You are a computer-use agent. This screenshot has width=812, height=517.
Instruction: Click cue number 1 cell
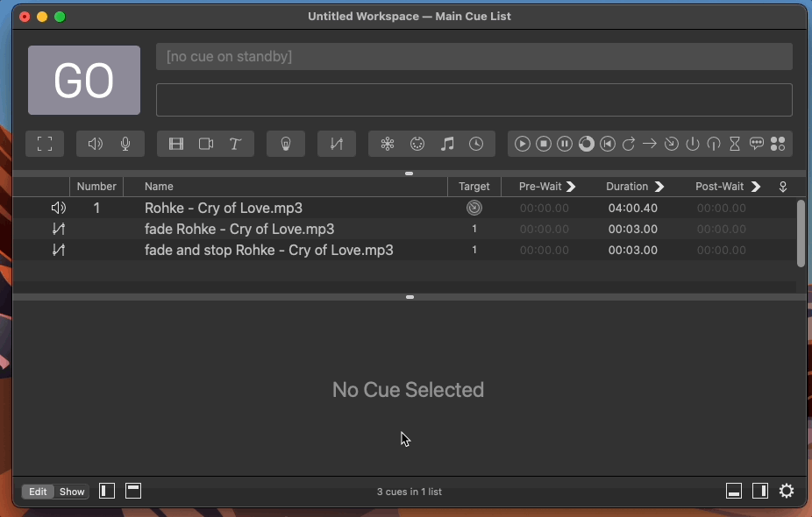[96, 208]
